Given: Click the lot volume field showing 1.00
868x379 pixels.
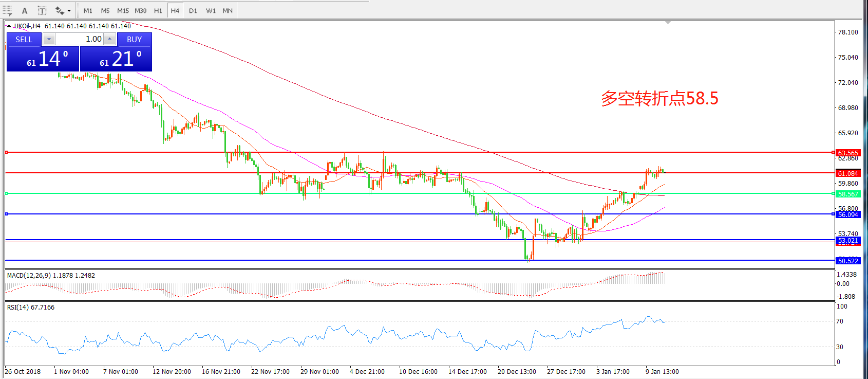Looking at the screenshot, I should 79,39.
